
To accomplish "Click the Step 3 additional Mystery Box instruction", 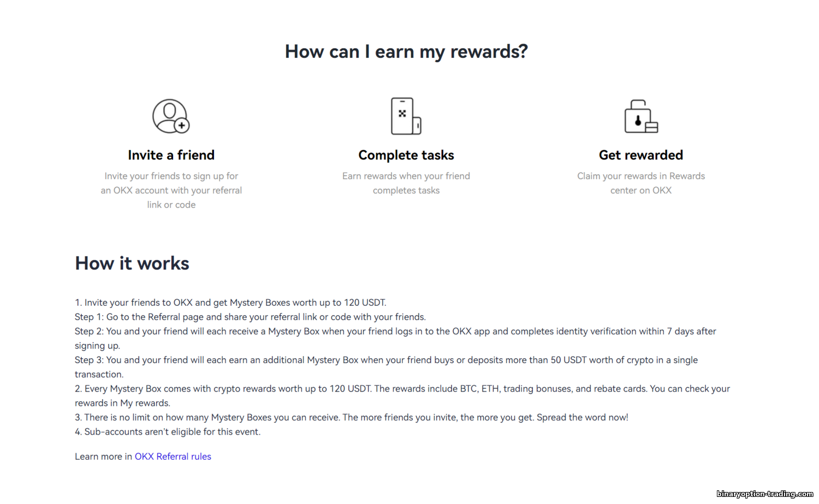I will (386, 367).
